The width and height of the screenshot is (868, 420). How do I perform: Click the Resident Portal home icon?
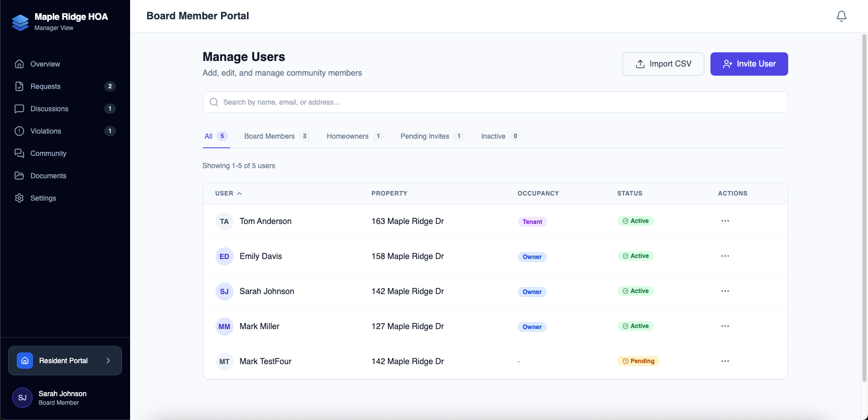click(x=25, y=361)
